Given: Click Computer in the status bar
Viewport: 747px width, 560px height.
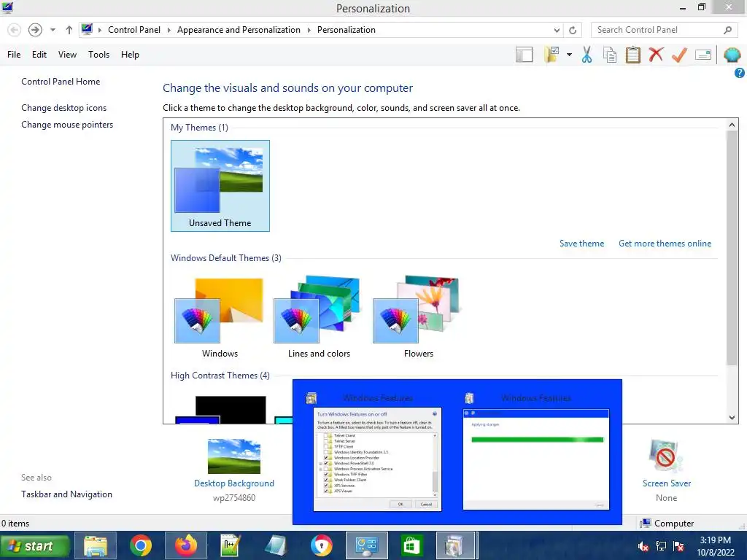Looking at the screenshot, I should click(x=667, y=524).
